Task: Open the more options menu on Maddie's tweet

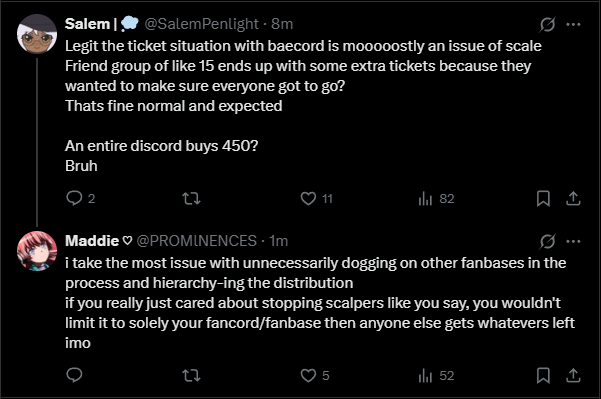Action: tap(573, 241)
